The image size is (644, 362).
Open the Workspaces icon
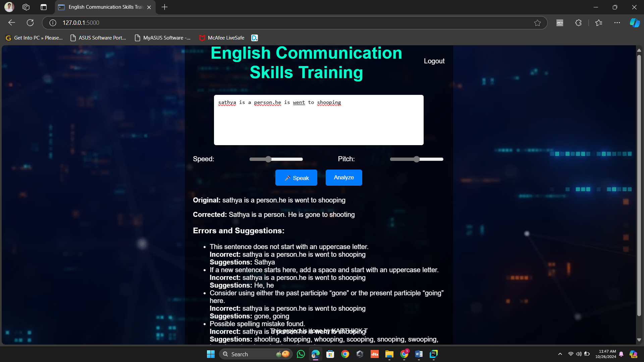coord(26,7)
